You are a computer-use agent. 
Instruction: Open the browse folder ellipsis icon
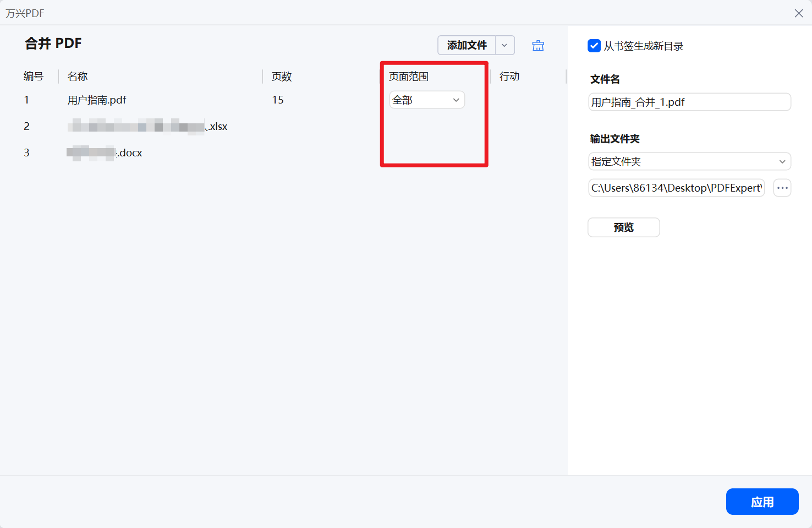coord(782,188)
